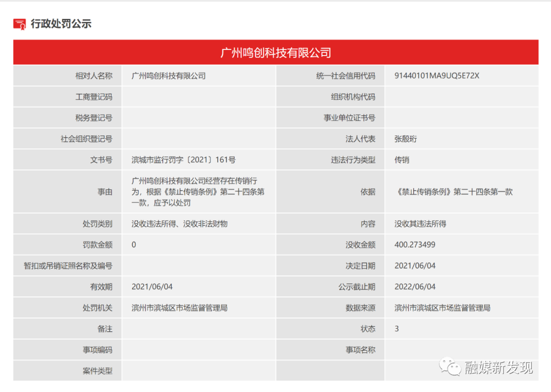Image resolution: width=551 pixels, height=392 pixels.
Task: Click the 决定日期 label
Action: pyautogui.click(x=360, y=266)
